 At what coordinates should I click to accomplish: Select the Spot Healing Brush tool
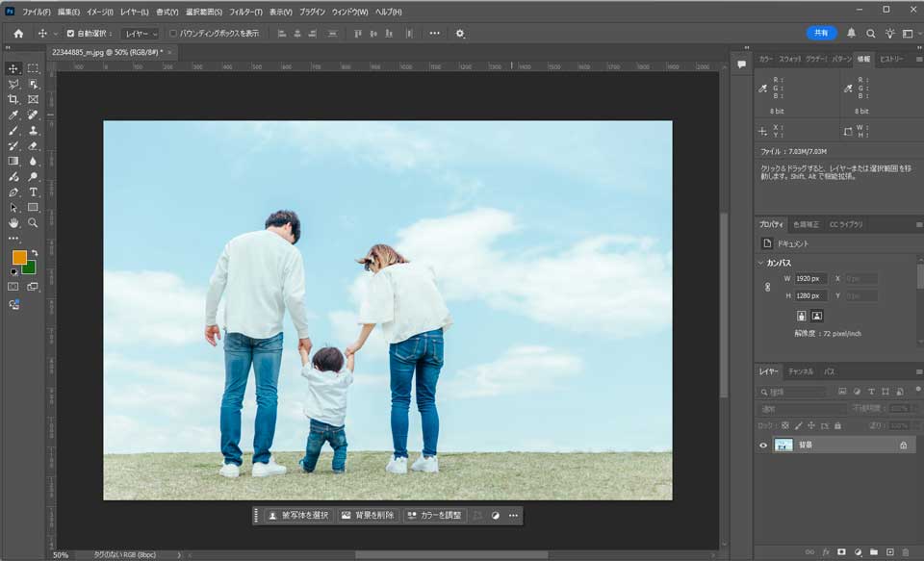(x=33, y=115)
